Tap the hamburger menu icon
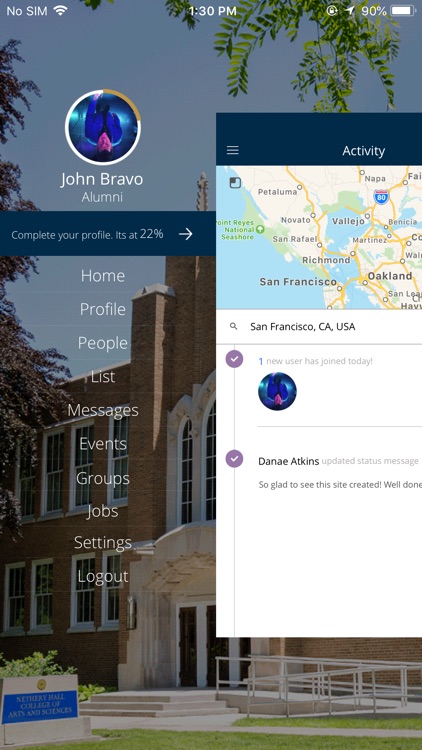 point(233,150)
